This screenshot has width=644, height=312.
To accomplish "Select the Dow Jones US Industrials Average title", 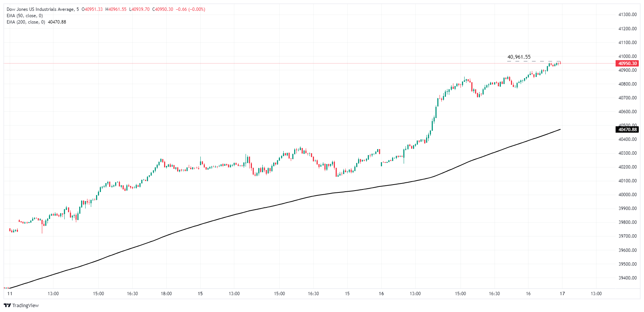I will (40, 9).
